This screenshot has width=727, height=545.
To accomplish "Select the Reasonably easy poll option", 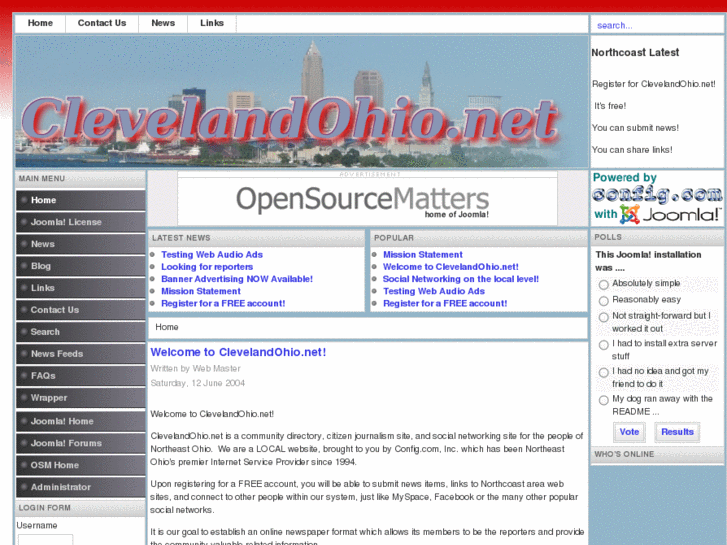I will [604, 301].
